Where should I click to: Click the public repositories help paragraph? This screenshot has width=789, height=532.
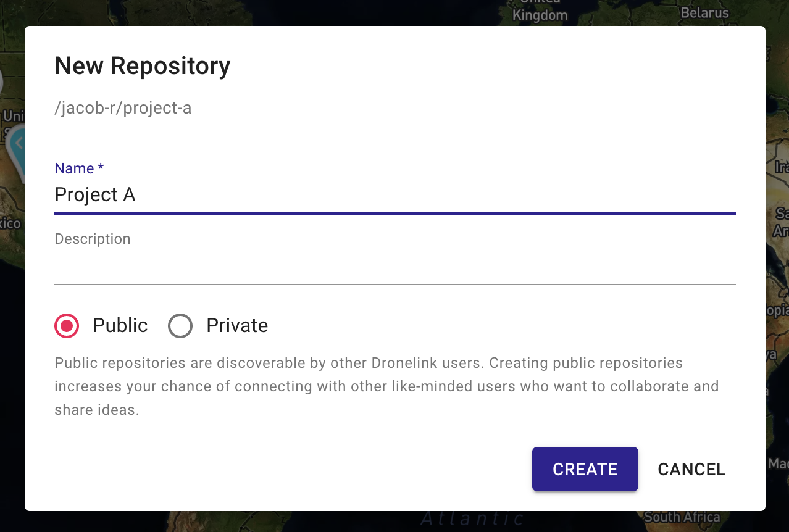(x=386, y=386)
